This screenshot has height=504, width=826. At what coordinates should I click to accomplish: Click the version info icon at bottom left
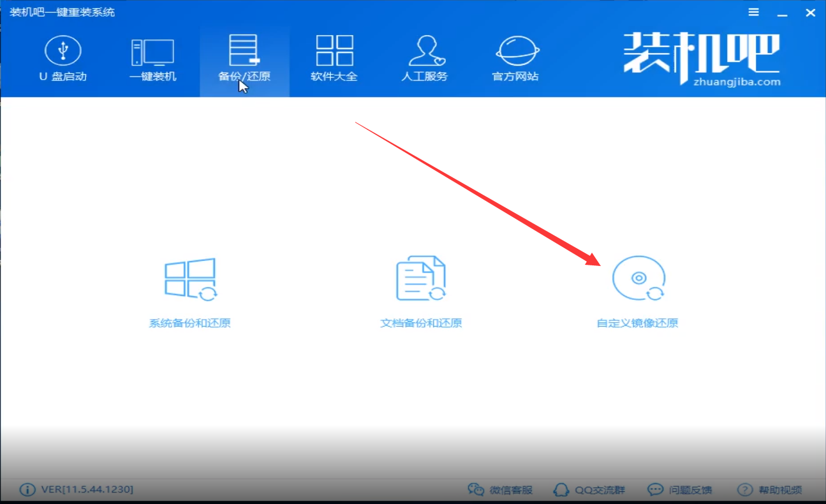pyautogui.click(x=27, y=490)
